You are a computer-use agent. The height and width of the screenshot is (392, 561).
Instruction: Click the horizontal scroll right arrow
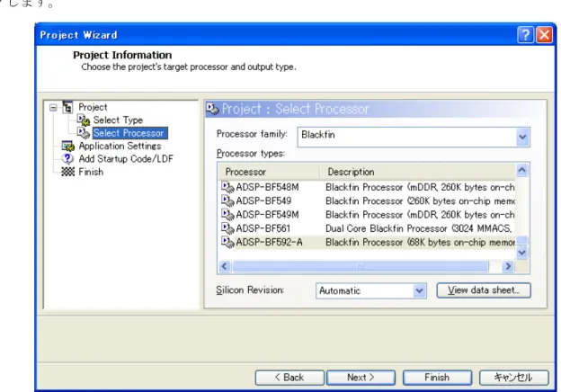point(508,266)
